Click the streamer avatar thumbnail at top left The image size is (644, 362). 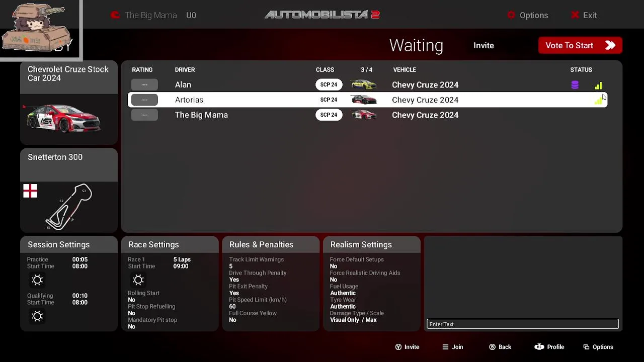pyautogui.click(x=40, y=29)
